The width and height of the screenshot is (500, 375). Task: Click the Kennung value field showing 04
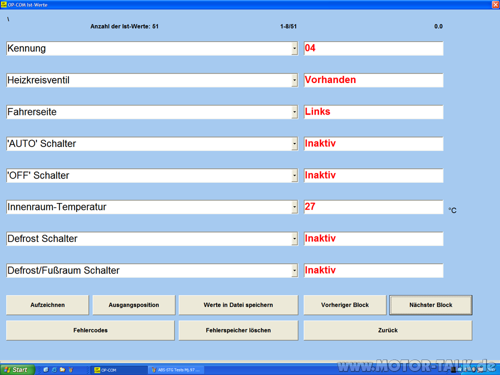[x=373, y=49]
